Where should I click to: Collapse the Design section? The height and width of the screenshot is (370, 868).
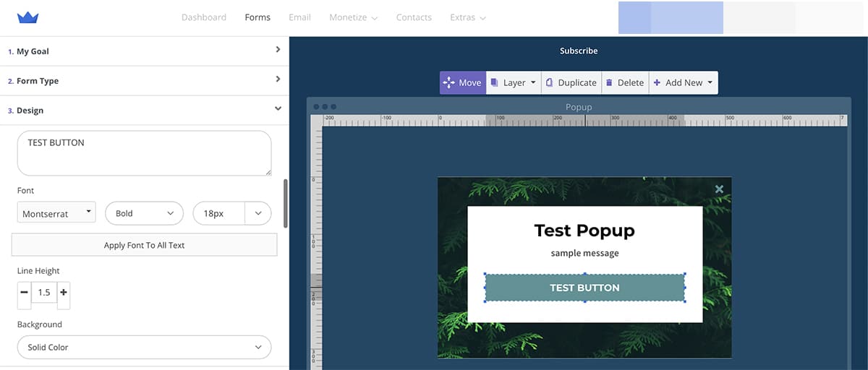(145, 111)
